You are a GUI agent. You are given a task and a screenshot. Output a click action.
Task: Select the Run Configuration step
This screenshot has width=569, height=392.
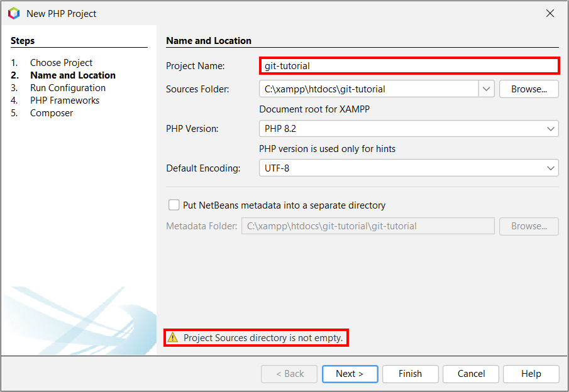click(67, 88)
